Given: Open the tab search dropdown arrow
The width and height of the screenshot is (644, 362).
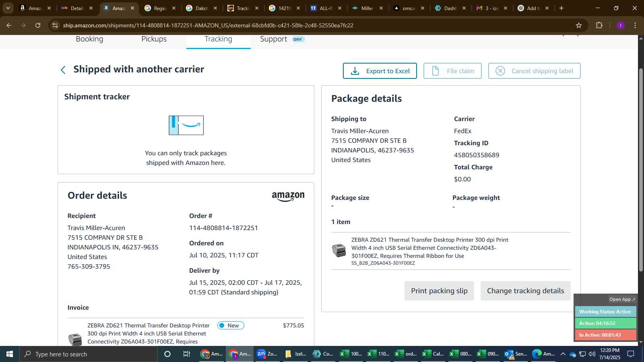Looking at the screenshot, I should click(8, 8).
